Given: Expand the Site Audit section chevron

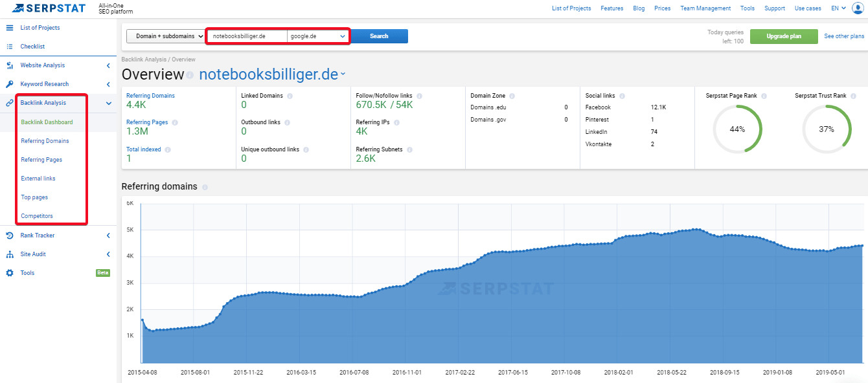Looking at the screenshot, I should (x=108, y=254).
